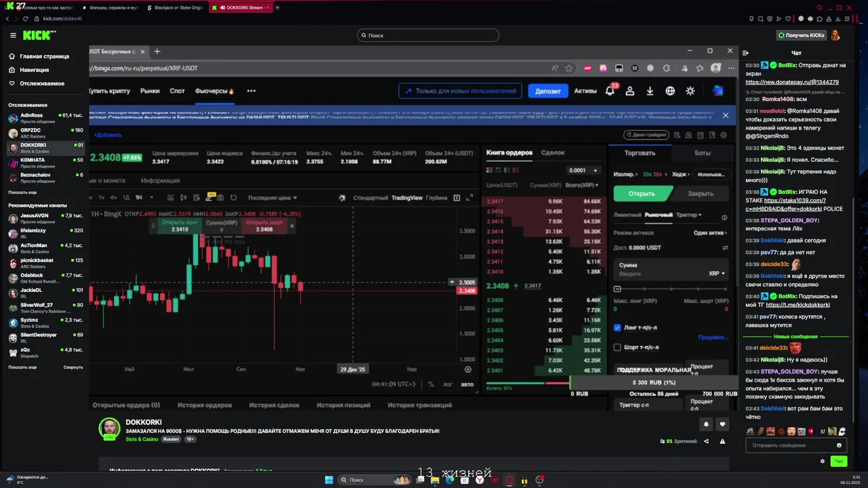Click the +Добавить link
This screenshot has height=488, width=868.
pyautogui.click(x=107, y=135)
